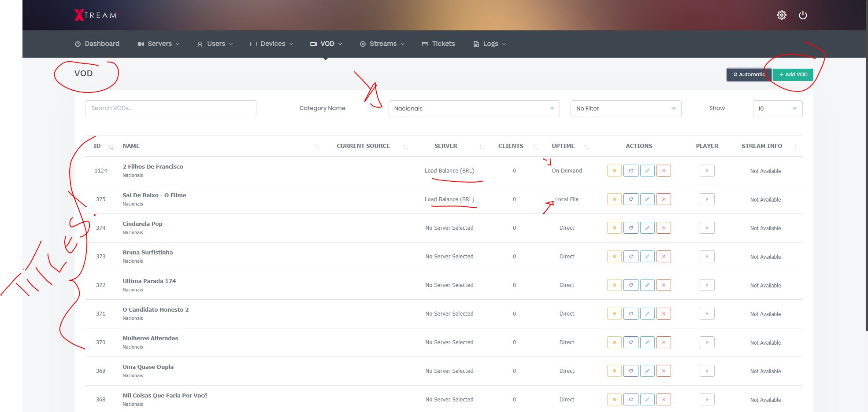Expand the Streams menu
868x412 pixels.
coord(382,44)
